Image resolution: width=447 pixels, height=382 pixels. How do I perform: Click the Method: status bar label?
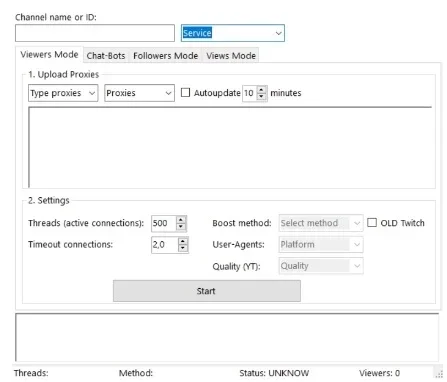coord(136,373)
